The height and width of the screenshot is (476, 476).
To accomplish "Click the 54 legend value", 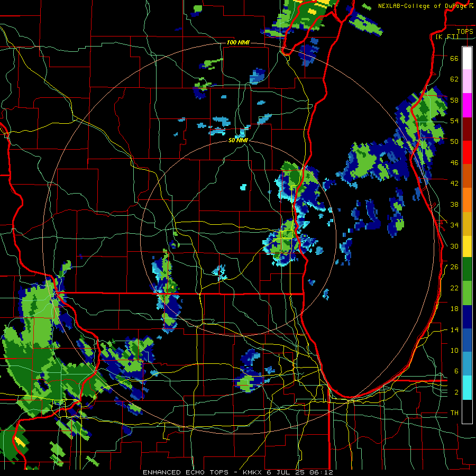I will (454, 121).
